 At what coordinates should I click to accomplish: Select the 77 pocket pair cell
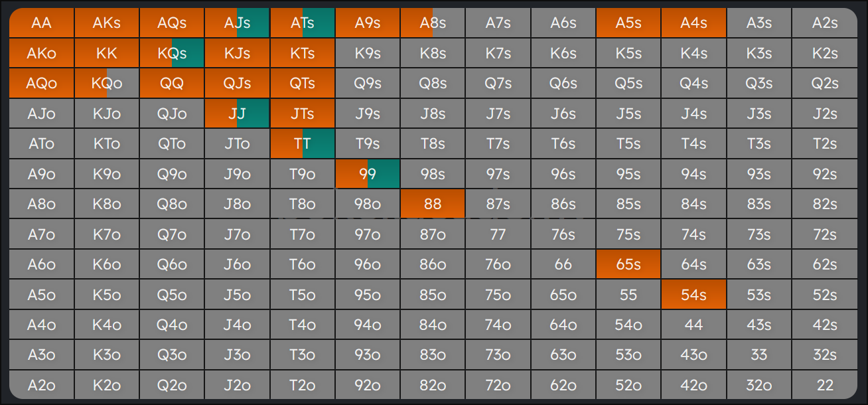tap(497, 234)
